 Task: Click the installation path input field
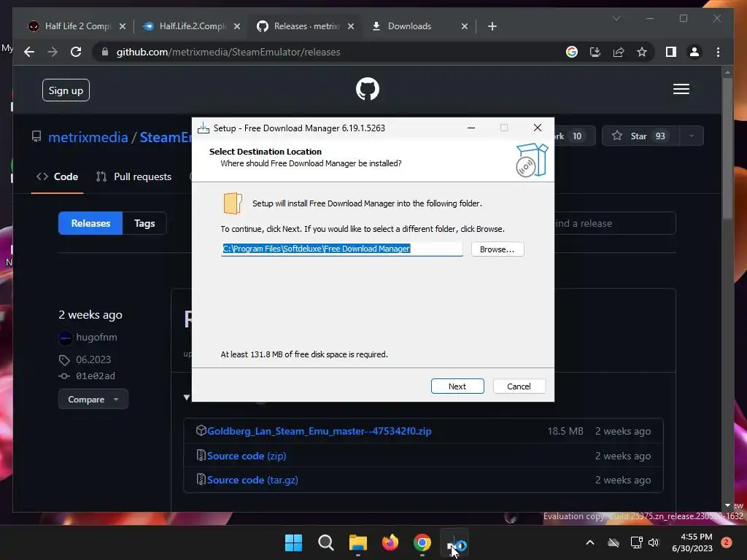click(341, 249)
